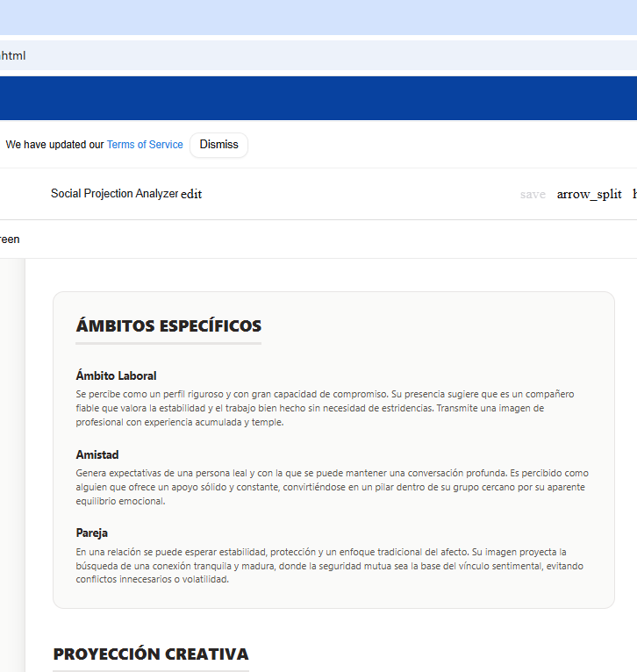
Task: Click the grayed-out save icon
Action: 533,194
